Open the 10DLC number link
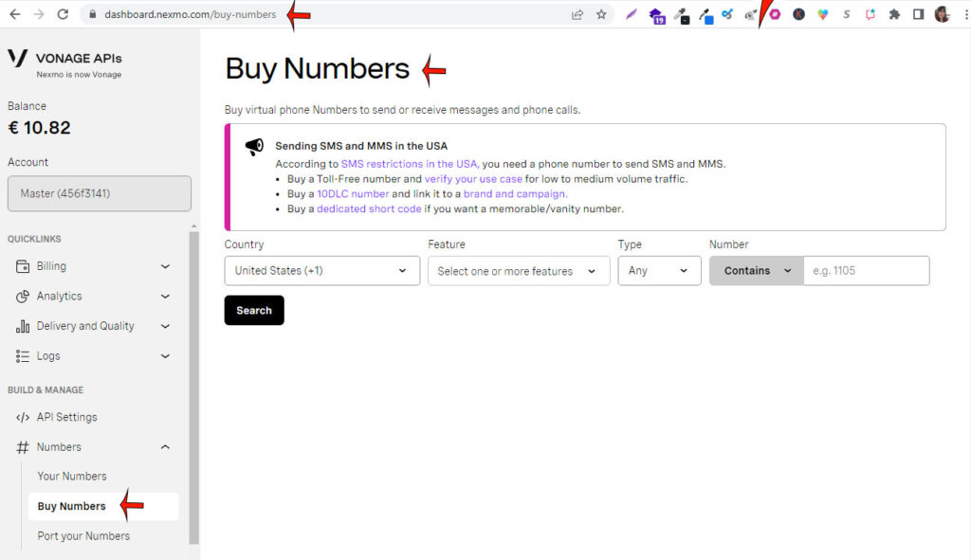This screenshot has height=560, width=971. [x=353, y=193]
